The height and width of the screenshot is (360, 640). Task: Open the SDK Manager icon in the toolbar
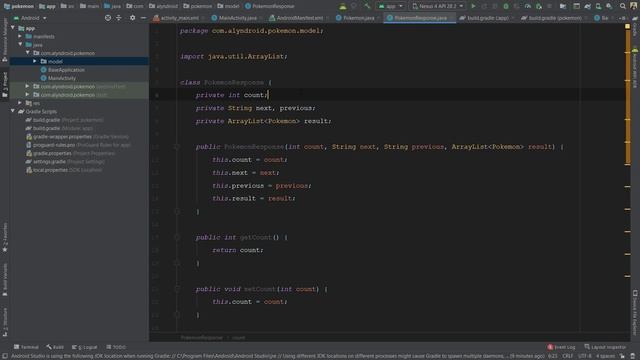point(609,6)
